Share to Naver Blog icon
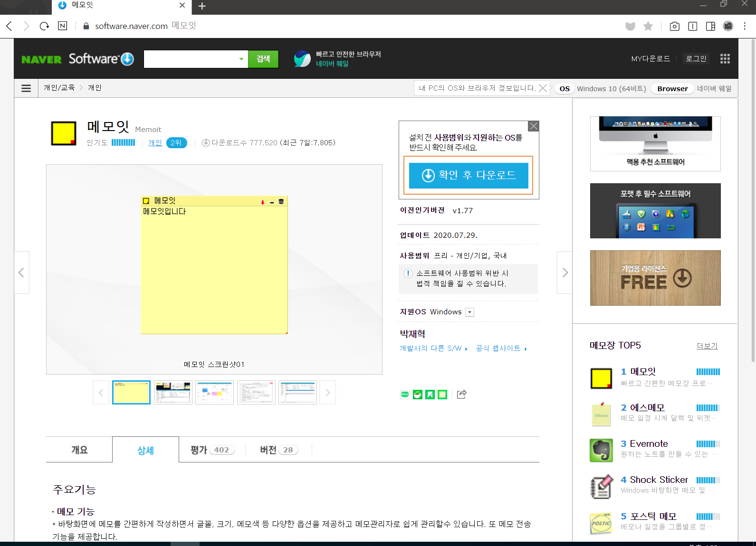Viewport: 756px width, 546px height. 405,395
